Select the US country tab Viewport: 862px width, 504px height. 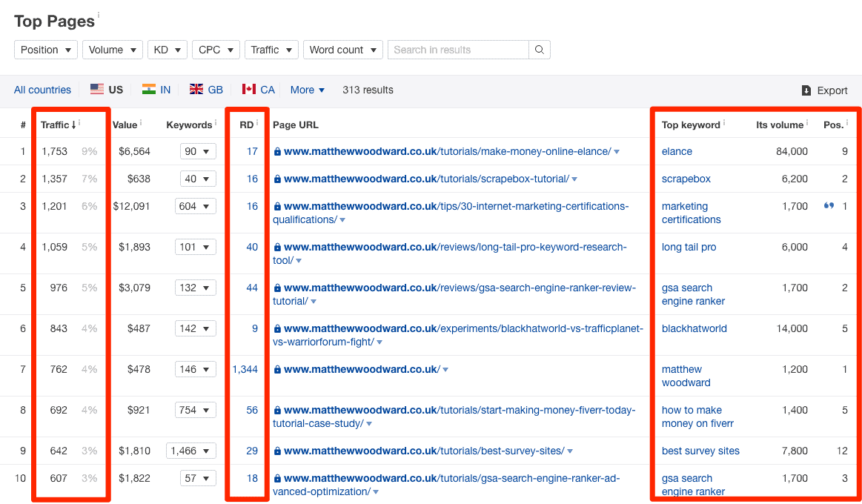point(107,90)
